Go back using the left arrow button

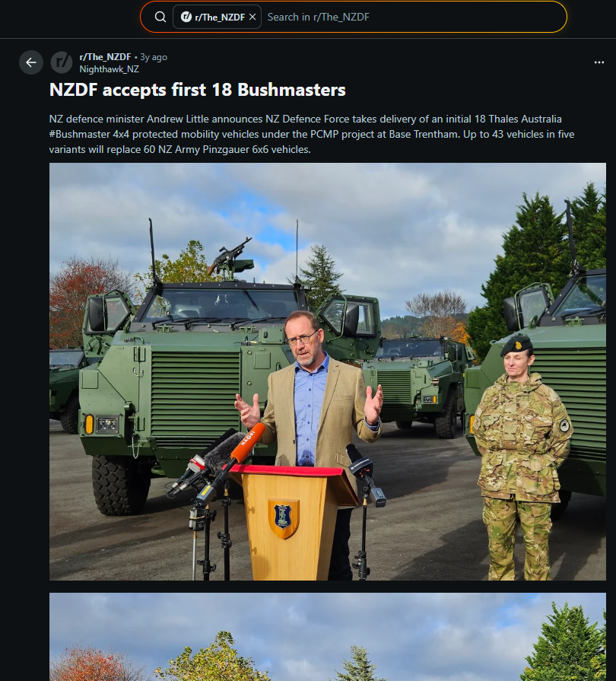pos(31,62)
